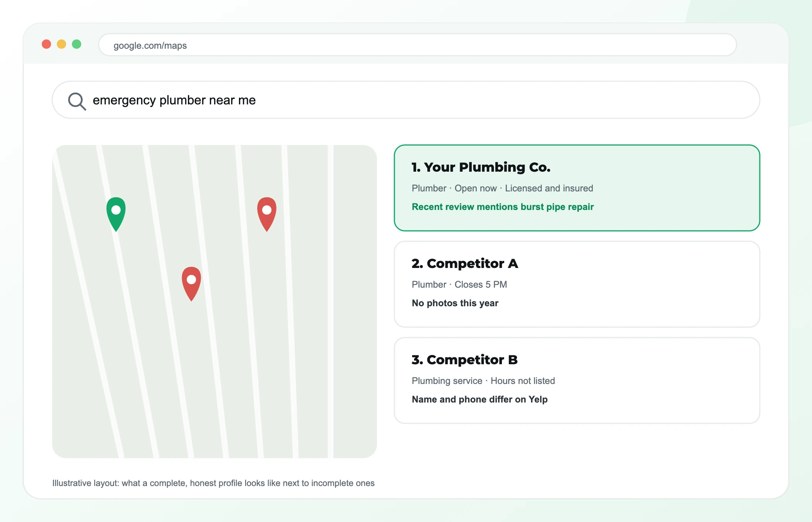The width and height of the screenshot is (812, 522).
Task: Click 'Plumbing service · Hours not listed' text
Action: point(483,381)
